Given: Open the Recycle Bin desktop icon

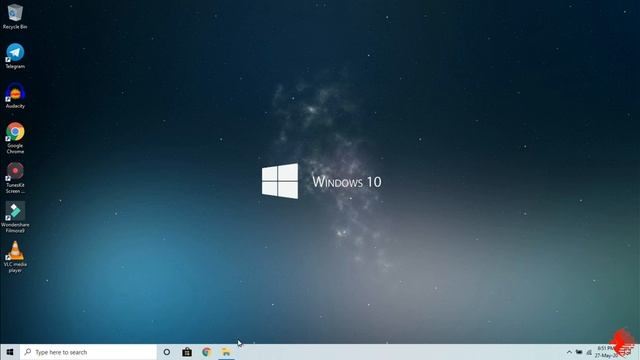Looking at the screenshot, I should (15, 16).
